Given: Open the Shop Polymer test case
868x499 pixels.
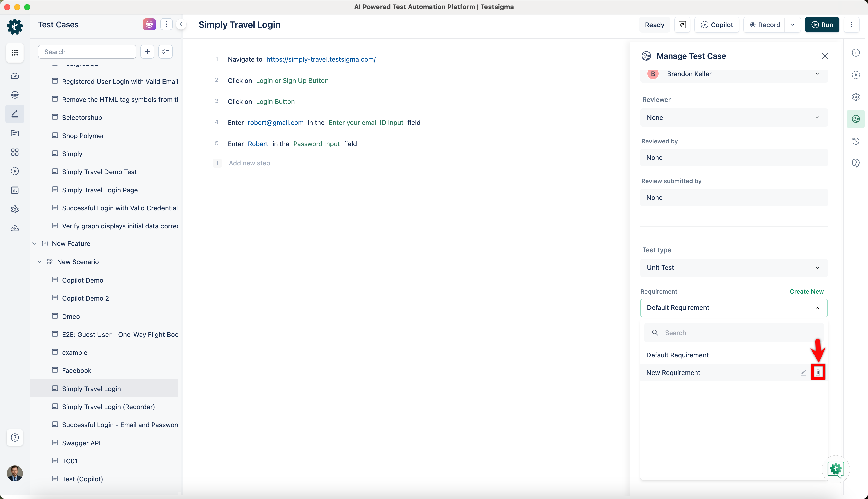Looking at the screenshot, I should pos(83,136).
